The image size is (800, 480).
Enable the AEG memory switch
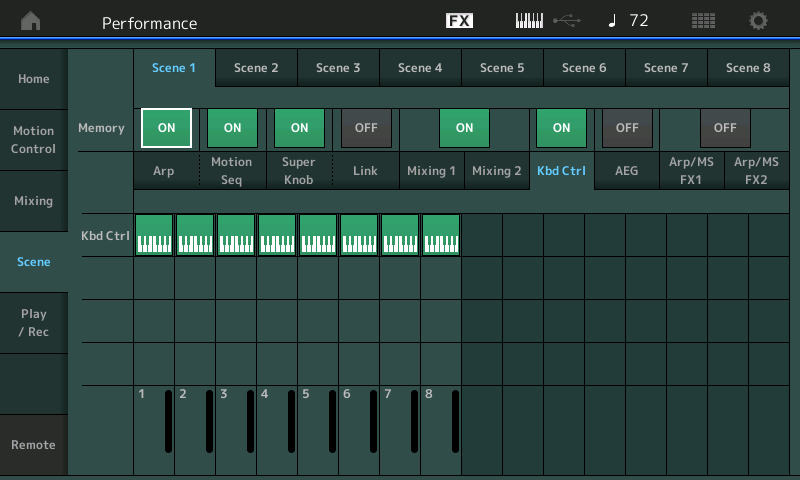click(627, 128)
